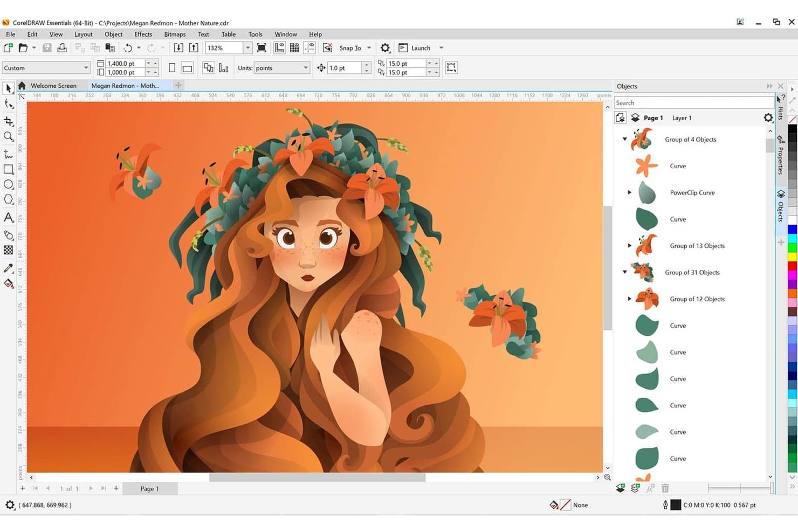Image resolution: width=798 pixels, height=532 pixels.
Task: Select the Text tool
Action: (8, 218)
